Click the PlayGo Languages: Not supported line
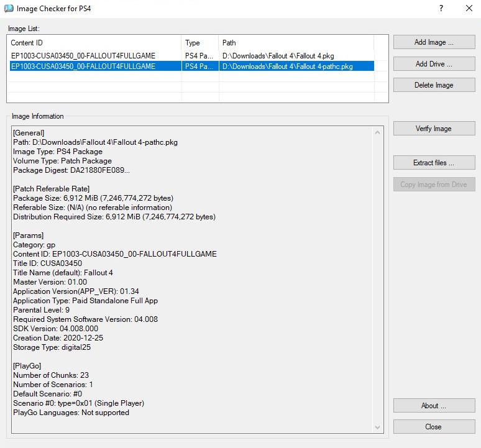Image resolution: width=481 pixels, height=448 pixels. point(71,413)
